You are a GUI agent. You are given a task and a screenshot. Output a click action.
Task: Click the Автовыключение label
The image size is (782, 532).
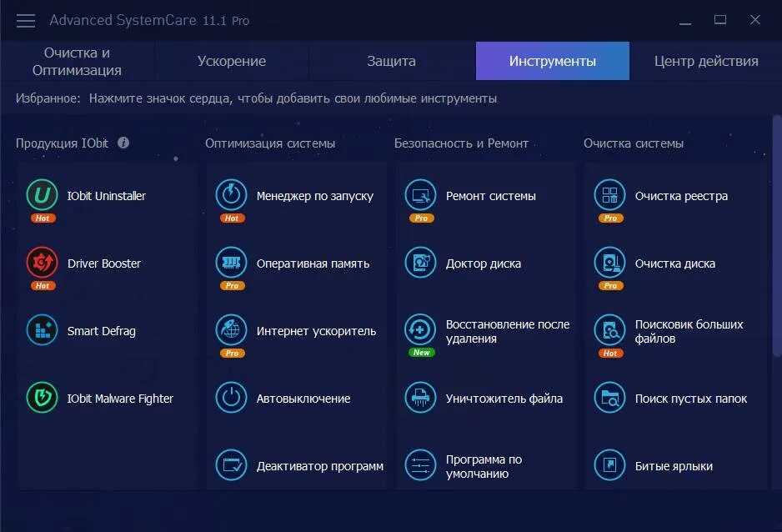point(303,399)
